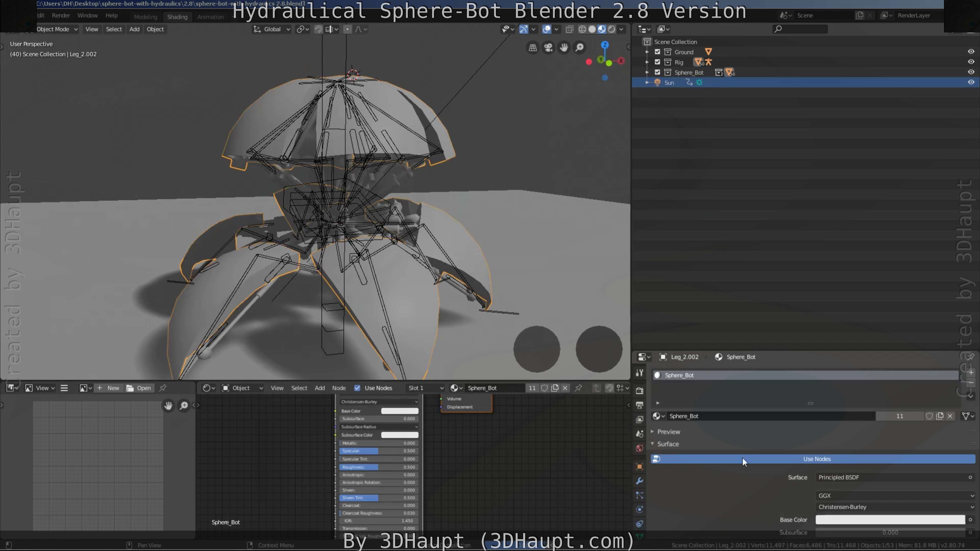The width and height of the screenshot is (980, 551).
Task: Open the Object Mode dropdown
Action: pyautogui.click(x=57, y=29)
